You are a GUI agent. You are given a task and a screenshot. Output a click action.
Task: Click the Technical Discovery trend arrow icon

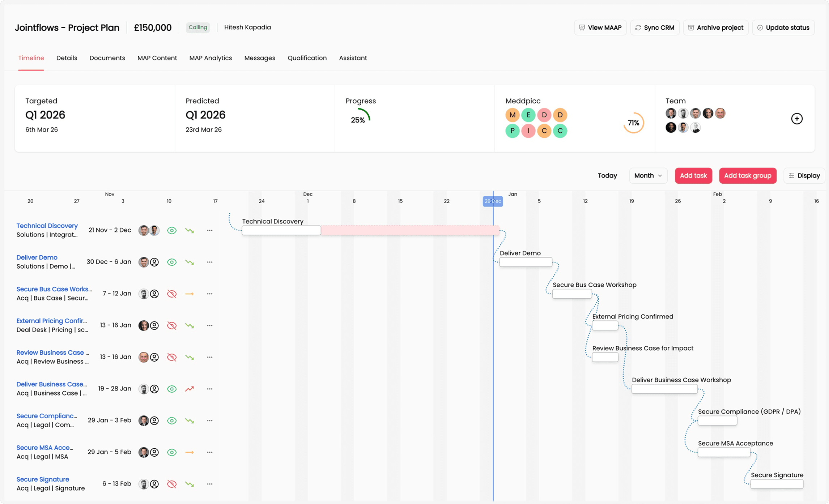click(190, 230)
